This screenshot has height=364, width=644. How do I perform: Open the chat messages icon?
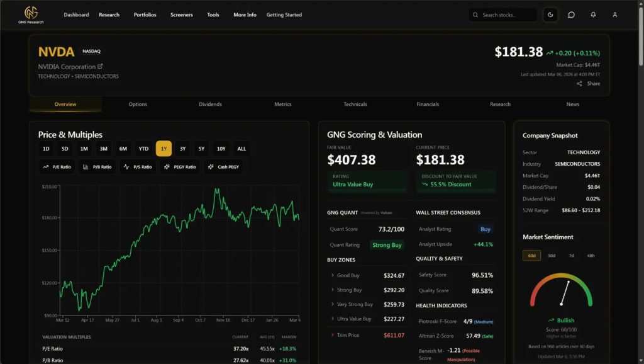(570, 14)
